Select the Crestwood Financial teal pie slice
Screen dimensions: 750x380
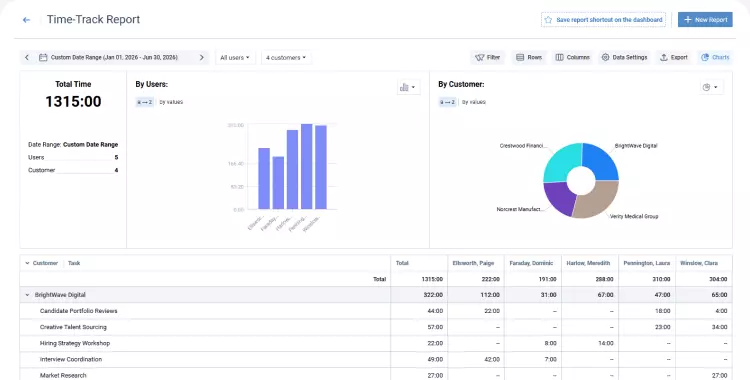562,163
